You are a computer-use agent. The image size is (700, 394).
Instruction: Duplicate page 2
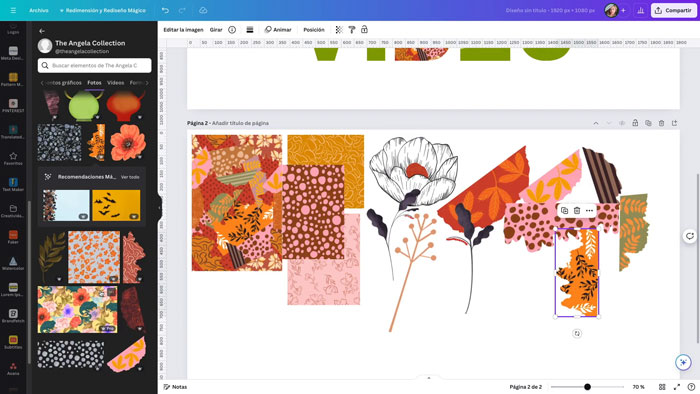(648, 123)
